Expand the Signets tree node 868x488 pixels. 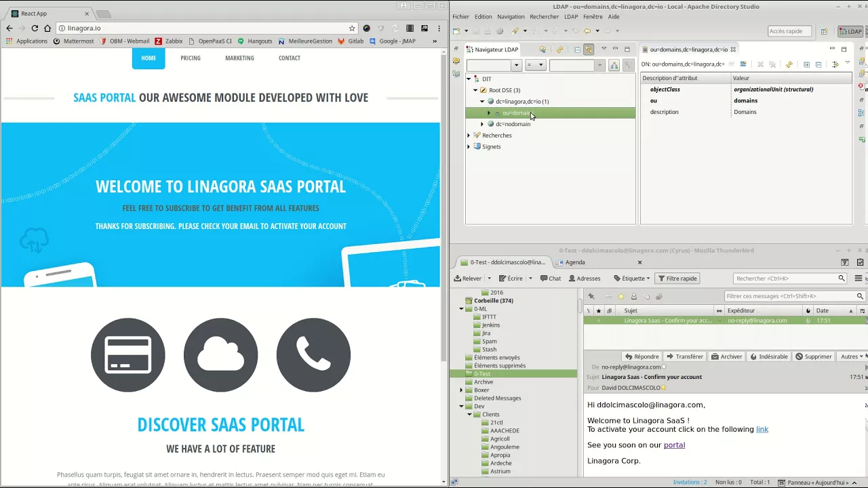pos(469,147)
